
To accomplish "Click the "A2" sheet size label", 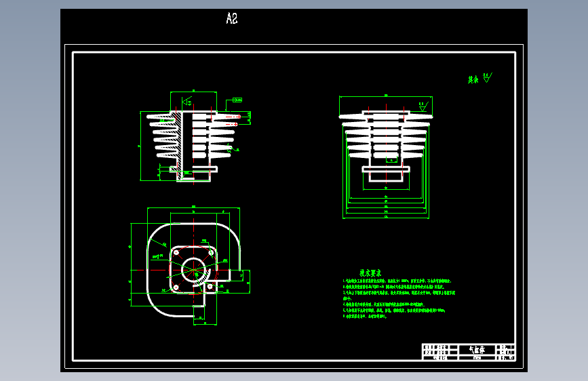I will tap(232, 18).
